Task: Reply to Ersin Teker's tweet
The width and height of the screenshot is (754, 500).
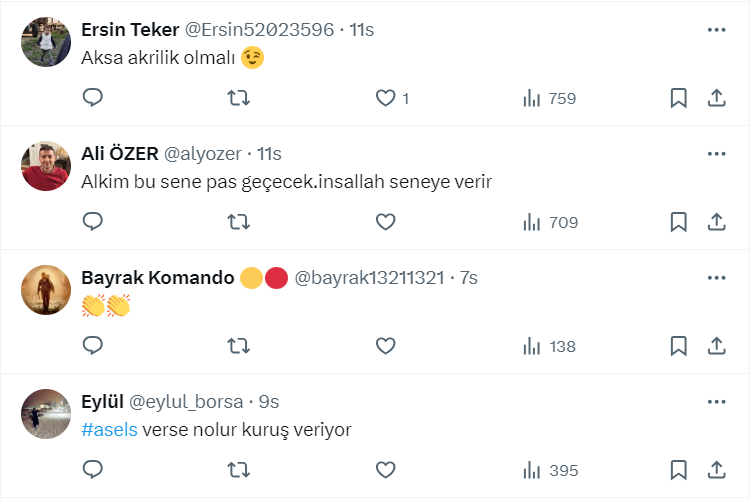Action: 93,98
